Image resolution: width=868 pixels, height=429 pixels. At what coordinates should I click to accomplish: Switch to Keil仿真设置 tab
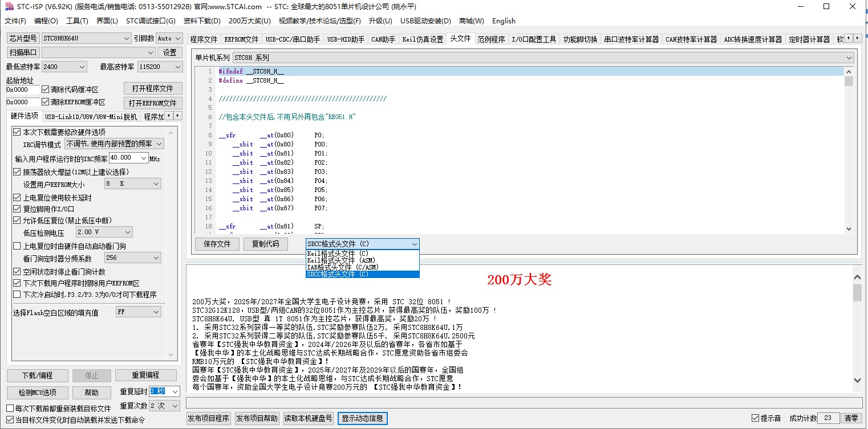click(423, 39)
